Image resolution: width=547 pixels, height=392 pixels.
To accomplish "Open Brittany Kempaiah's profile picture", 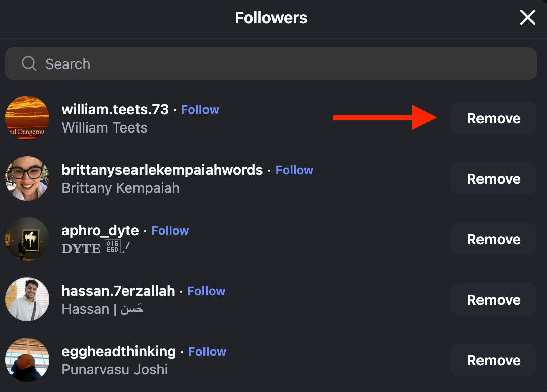I will point(27,178).
